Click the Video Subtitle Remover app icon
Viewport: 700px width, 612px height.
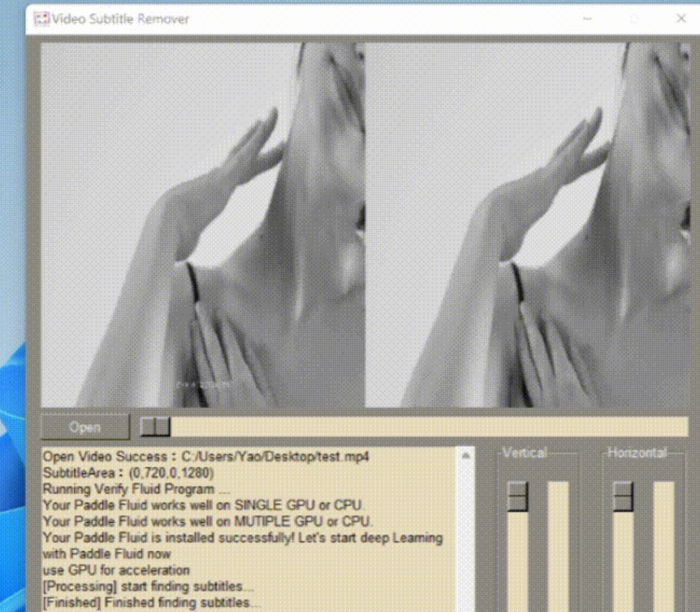coord(40,19)
